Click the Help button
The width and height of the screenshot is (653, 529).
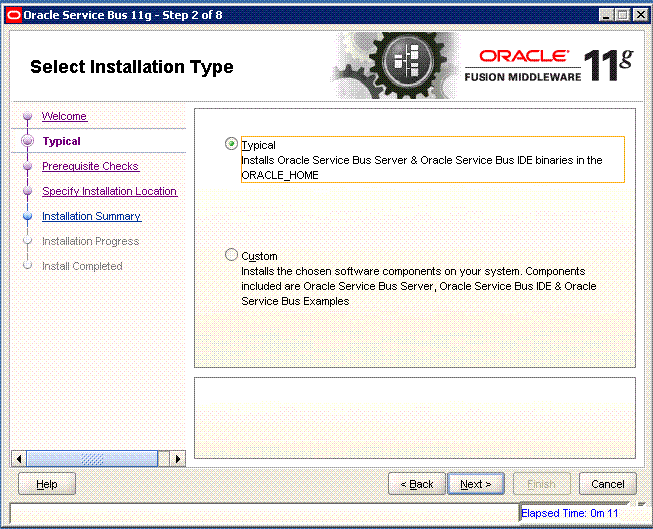tap(47, 484)
